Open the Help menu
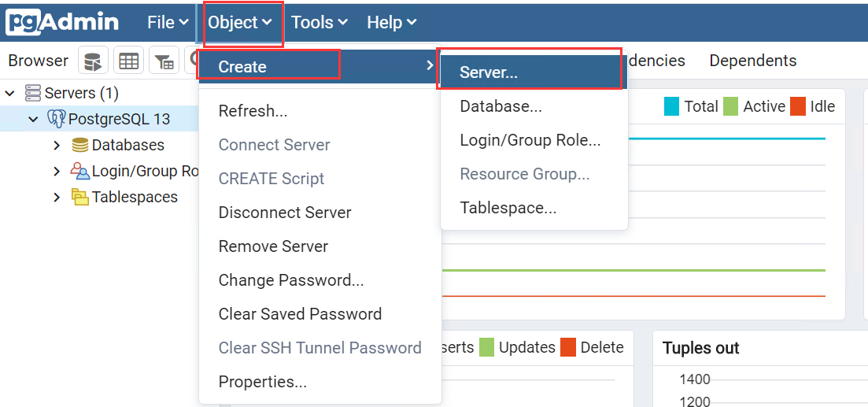The height and width of the screenshot is (407, 868). coord(391,23)
